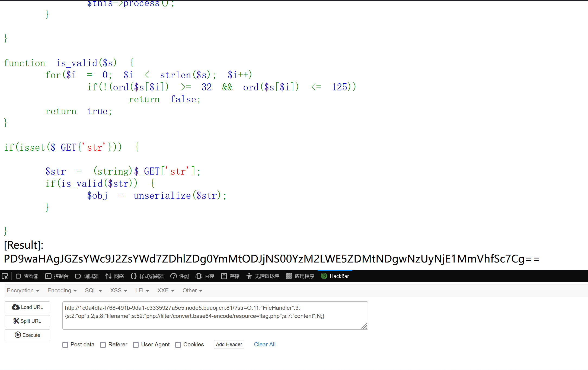
Task: Open the SQL dropdown menu
Action: (x=93, y=290)
